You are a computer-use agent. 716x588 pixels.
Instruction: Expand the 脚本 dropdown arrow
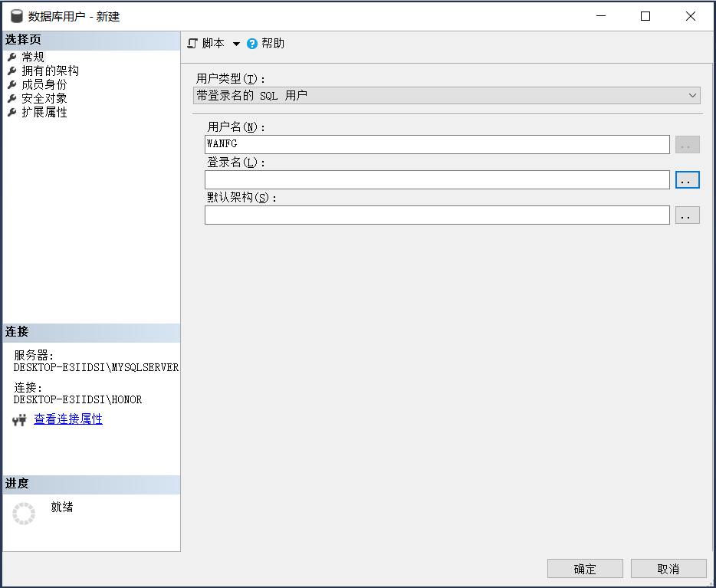pyautogui.click(x=236, y=44)
